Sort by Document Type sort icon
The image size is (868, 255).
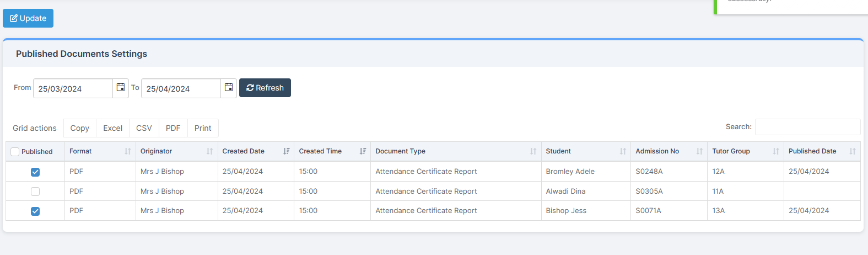533,151
